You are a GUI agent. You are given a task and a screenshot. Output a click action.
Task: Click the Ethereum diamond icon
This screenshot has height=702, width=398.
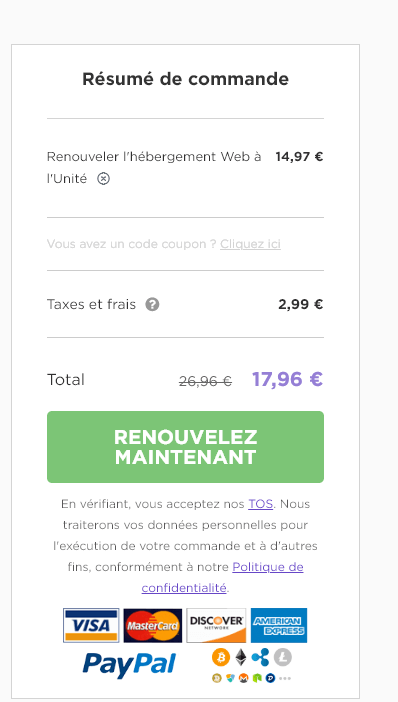click(241, 657)
